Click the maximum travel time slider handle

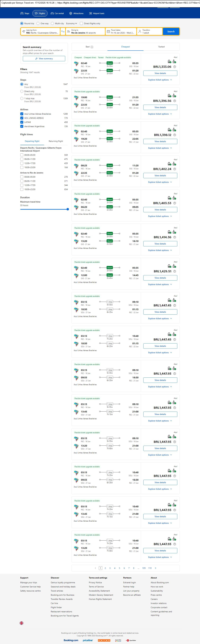[68, 209]
